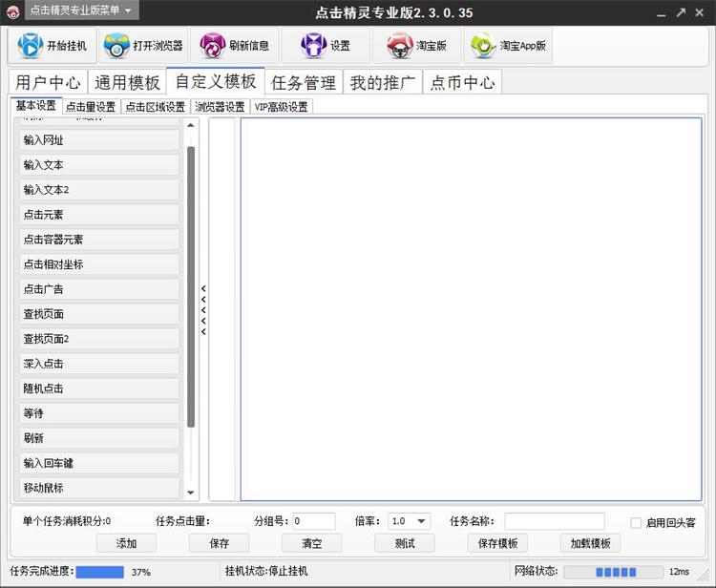Viewport: 716px width, 588px height.
Task: Open the 点击区域设置 sub-tab
Action: [x=155, y=107]
